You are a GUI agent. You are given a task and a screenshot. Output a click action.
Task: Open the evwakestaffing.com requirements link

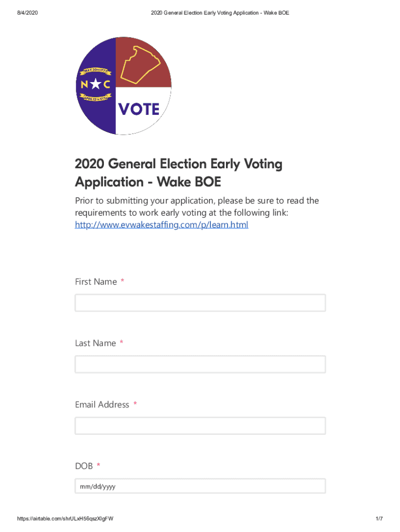(161, 224)
